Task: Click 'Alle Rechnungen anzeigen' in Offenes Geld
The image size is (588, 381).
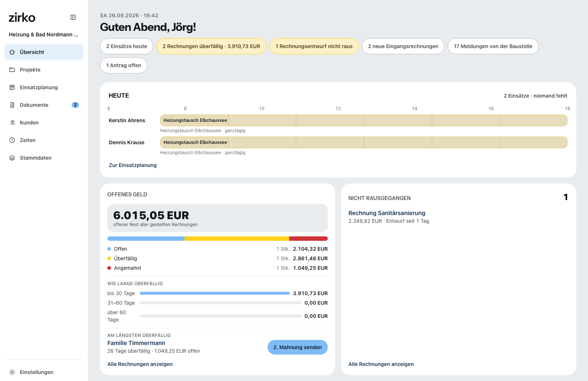Action: pyautogui.click(x=140, y=364)
